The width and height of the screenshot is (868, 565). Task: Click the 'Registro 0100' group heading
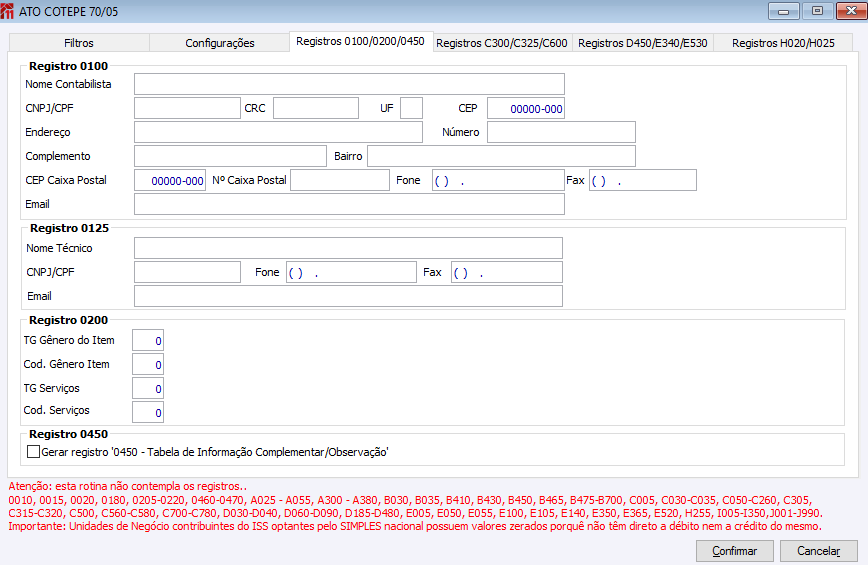point(69,66)
